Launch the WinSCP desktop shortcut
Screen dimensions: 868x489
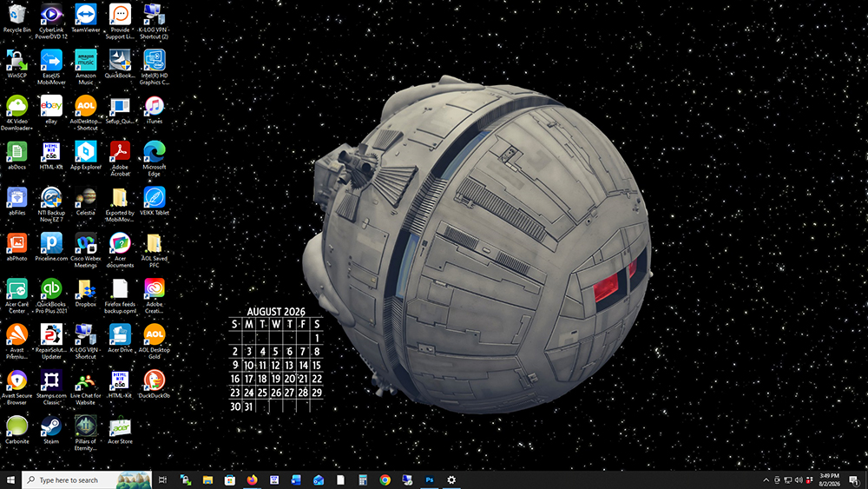(x=16, y=63)
